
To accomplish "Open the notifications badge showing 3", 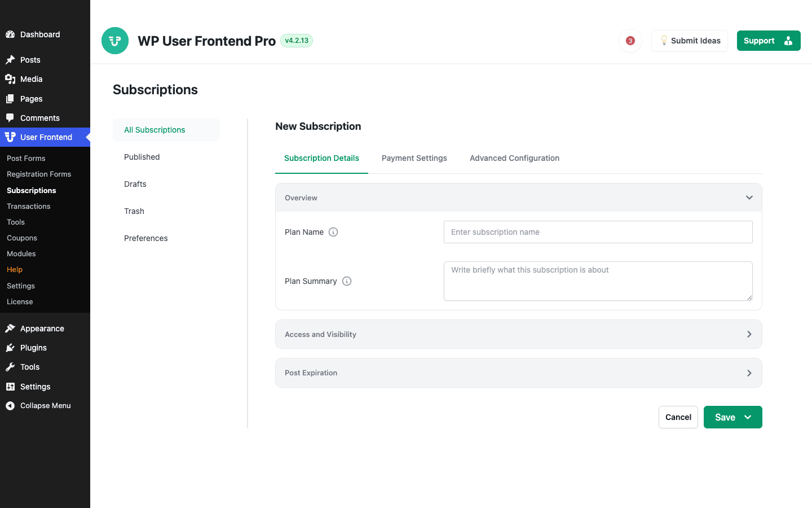I will tap(630, 41).
